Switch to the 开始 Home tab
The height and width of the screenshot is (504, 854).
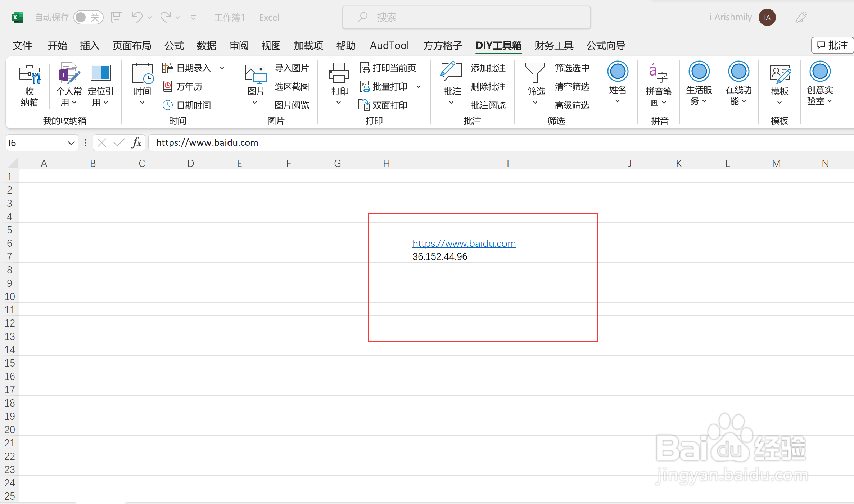[x=58, y=46]
